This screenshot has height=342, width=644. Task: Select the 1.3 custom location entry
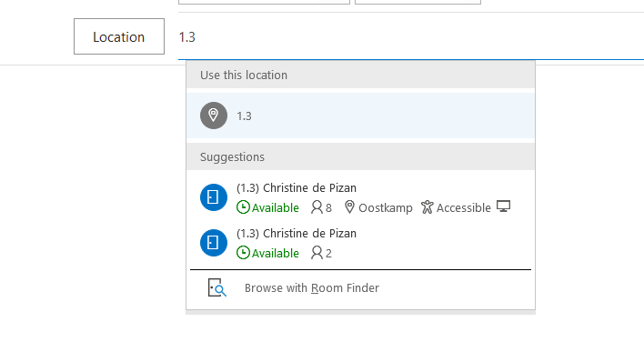point(360,116)
